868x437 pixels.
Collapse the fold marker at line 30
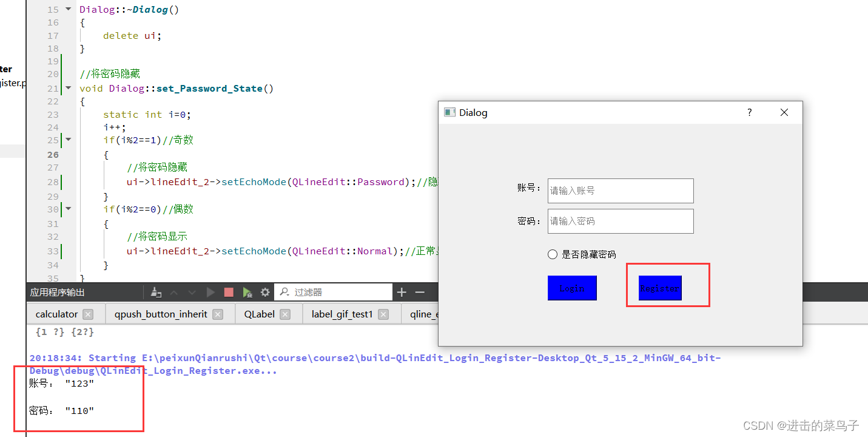pyautogui.click(x=67, y=209)
